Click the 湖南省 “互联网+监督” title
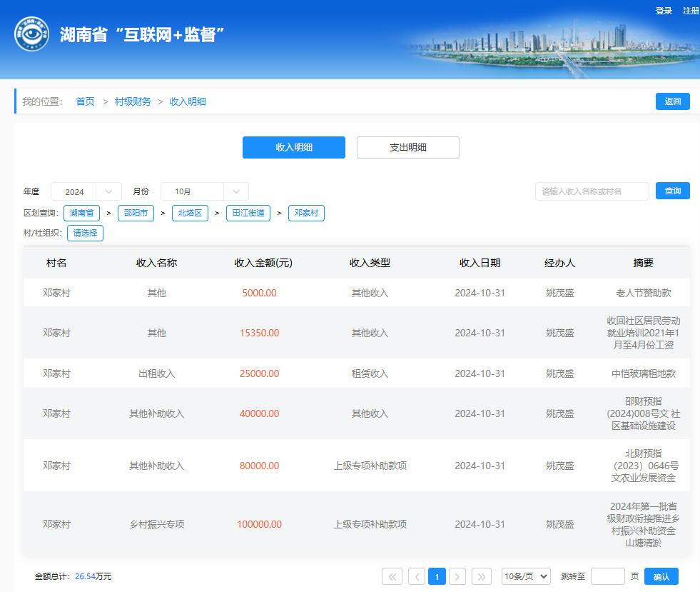The image size is (700, 592). [142, 34]
